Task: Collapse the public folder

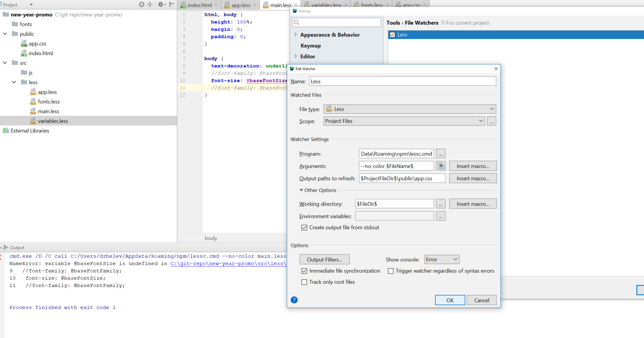Action: coord(5,34)
